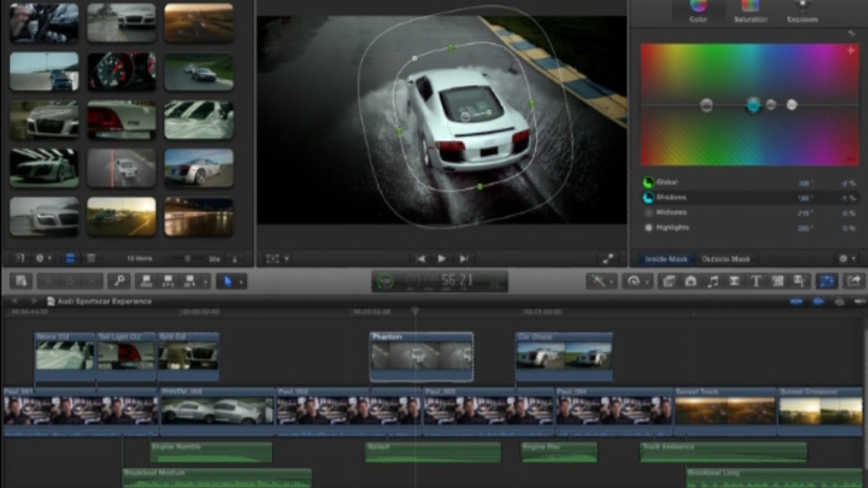Go forward in timeline history
Screen dimensions: 868x488
pos(33,301)
